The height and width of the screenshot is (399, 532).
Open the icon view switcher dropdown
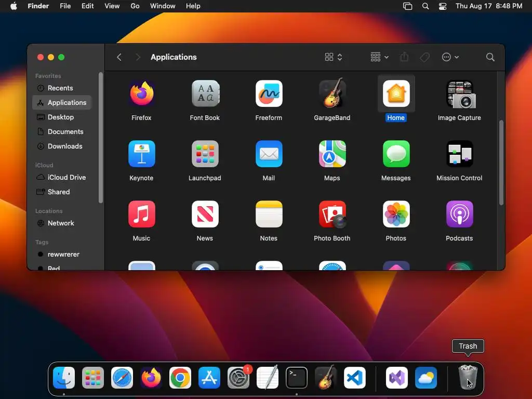tap(334, 57)
